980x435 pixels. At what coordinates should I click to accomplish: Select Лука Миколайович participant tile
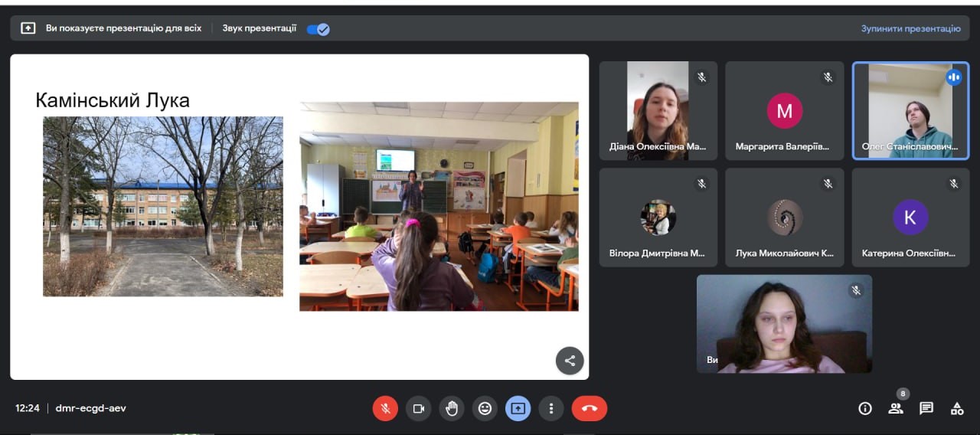point(785,217)
